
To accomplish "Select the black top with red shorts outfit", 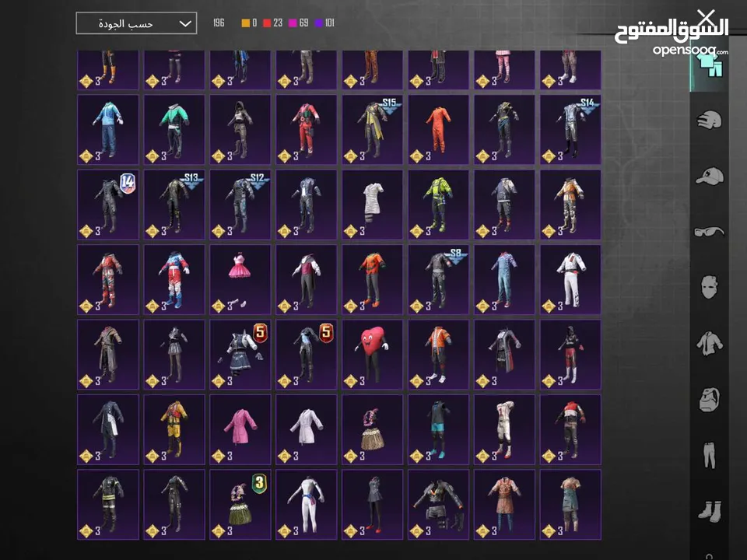I will pos(570,355).
